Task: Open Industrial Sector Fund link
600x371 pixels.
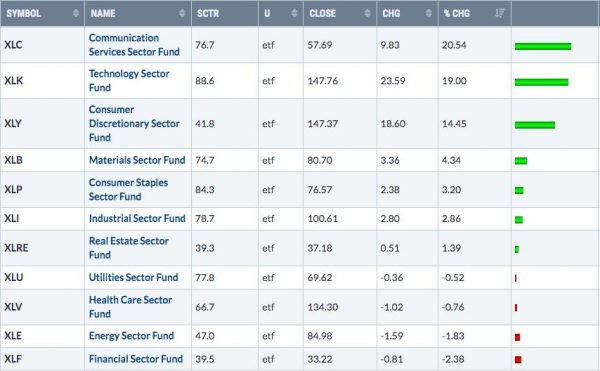Action: [x=137, y=219]
